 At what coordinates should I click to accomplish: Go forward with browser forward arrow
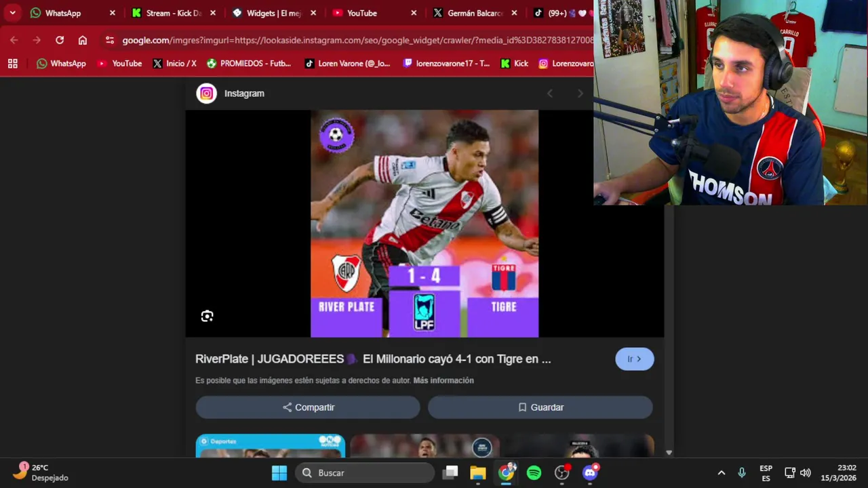(x=37, y=40)
